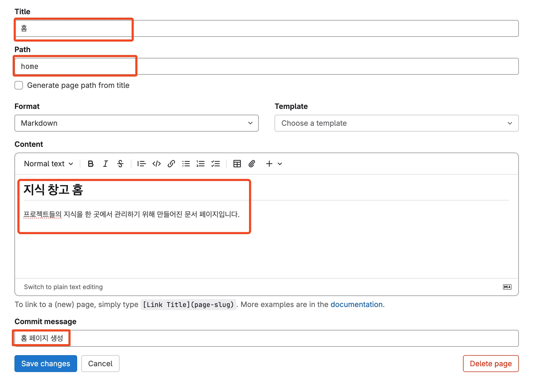Open Choose a template dropdown
This screenshot has width=537, height=392.
pos(396,123)
